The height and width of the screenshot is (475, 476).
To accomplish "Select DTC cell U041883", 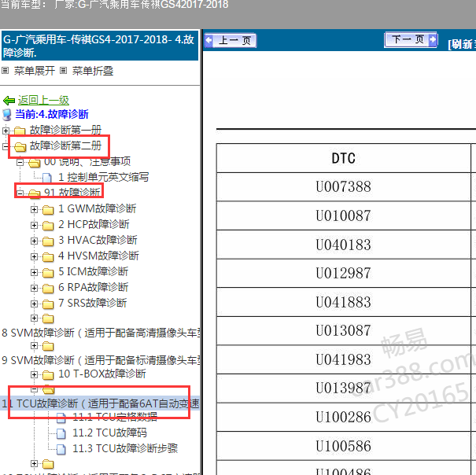I will click(343, 302).
